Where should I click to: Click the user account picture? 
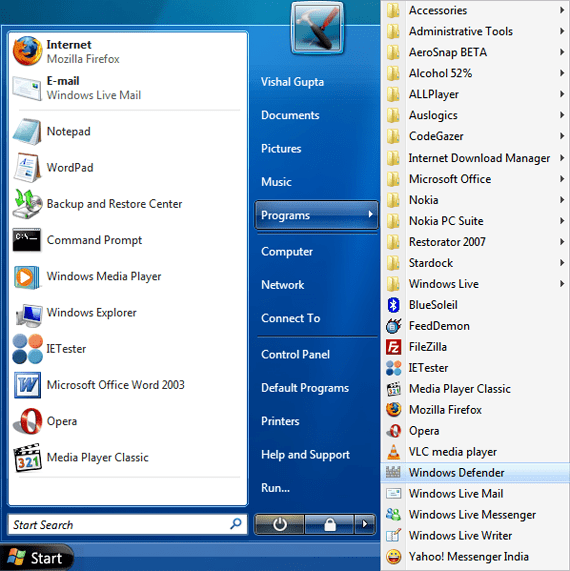click(317, 28)
